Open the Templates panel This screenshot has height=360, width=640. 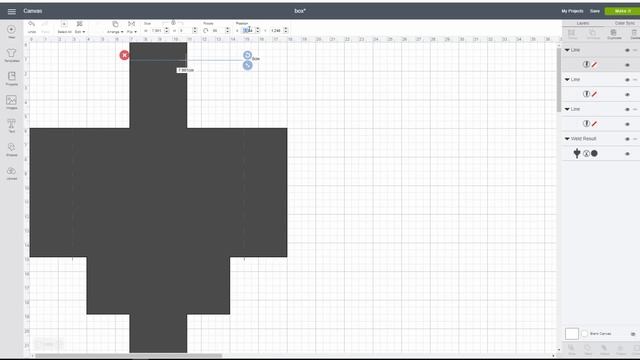coord(11,55)
